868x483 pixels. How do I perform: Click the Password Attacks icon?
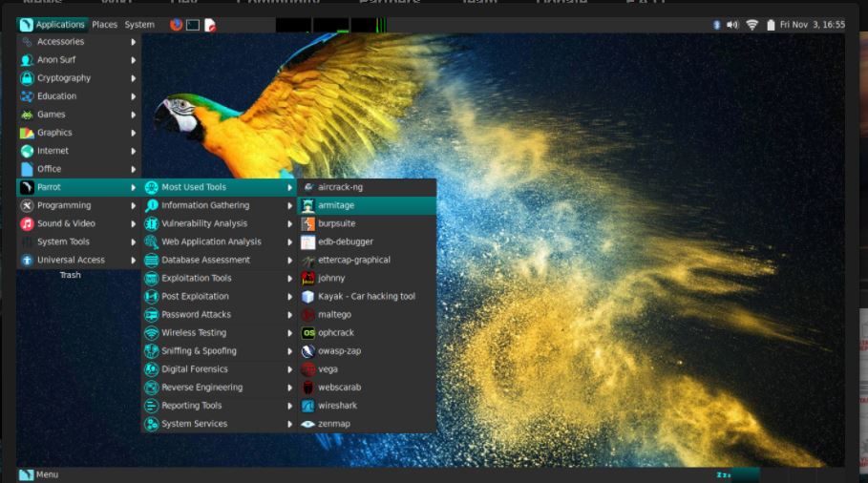[x=151, y=315]
